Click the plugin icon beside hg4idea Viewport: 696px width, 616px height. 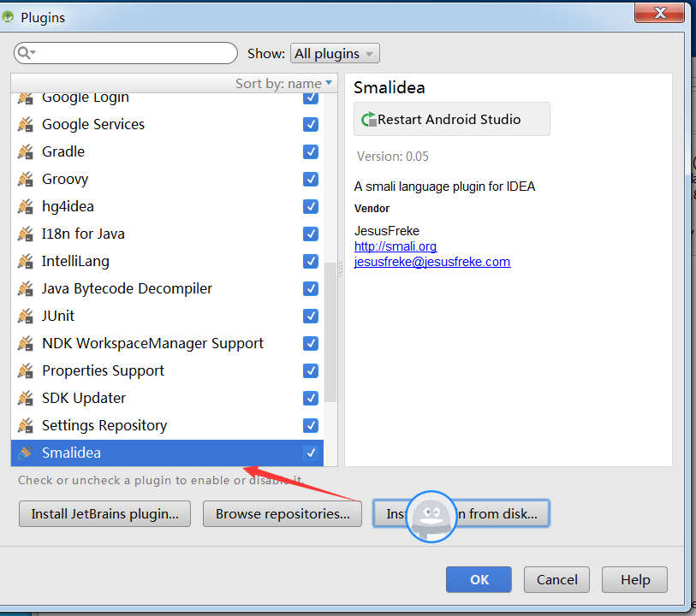click(26, 207)
